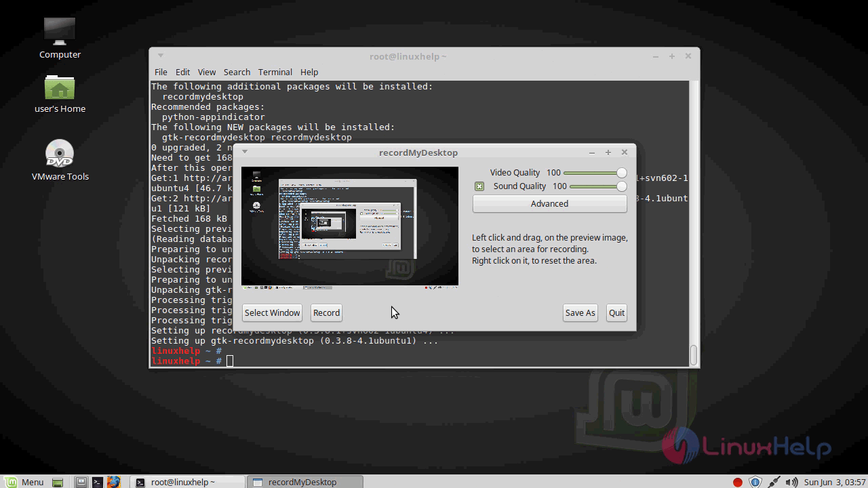
Task: Click 'gtk-recordmydesktop recordmydesktop' terminal line
Action: pyautogui.click(x=257, y=137)
